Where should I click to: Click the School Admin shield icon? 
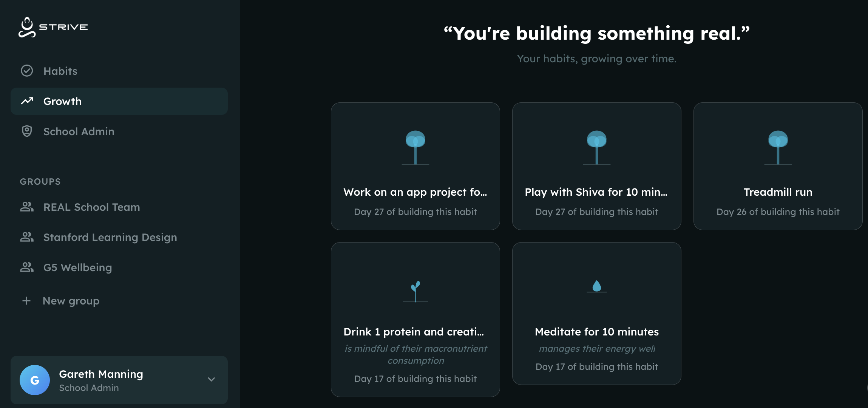point(27,131)
